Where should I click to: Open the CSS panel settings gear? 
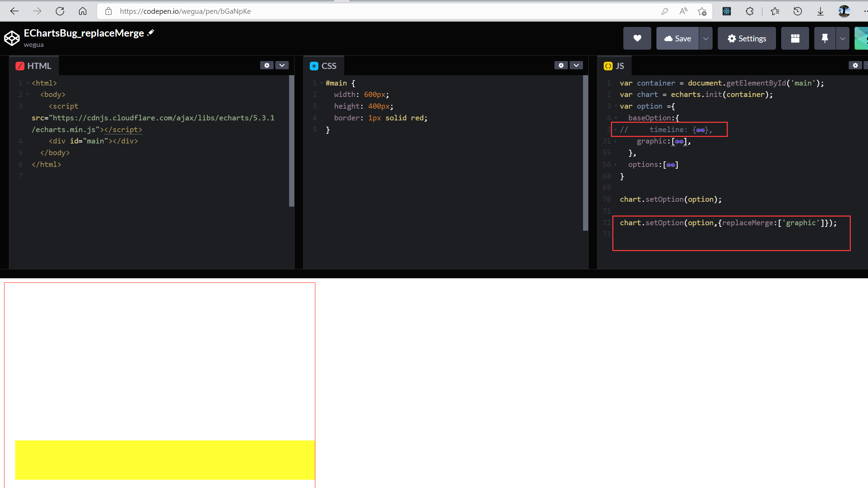(x=561, y=65)
